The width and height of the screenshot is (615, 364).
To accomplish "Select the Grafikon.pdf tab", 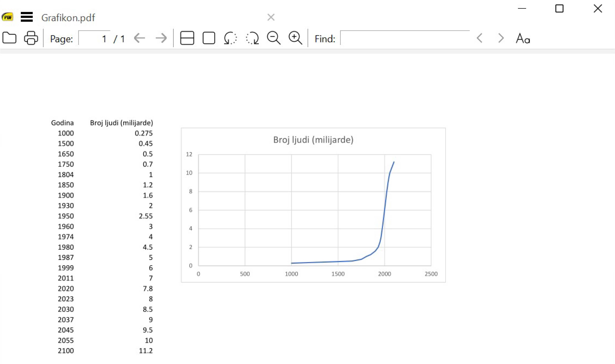I will 68,18.
